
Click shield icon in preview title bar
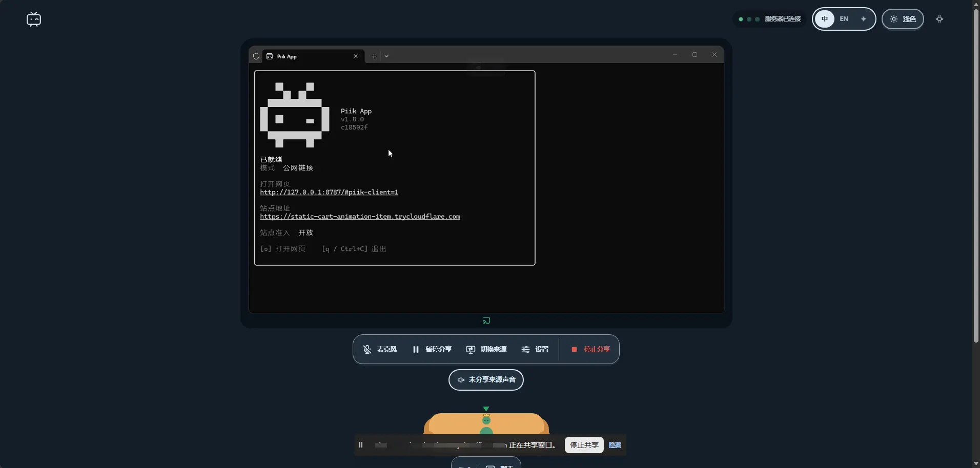256,56
